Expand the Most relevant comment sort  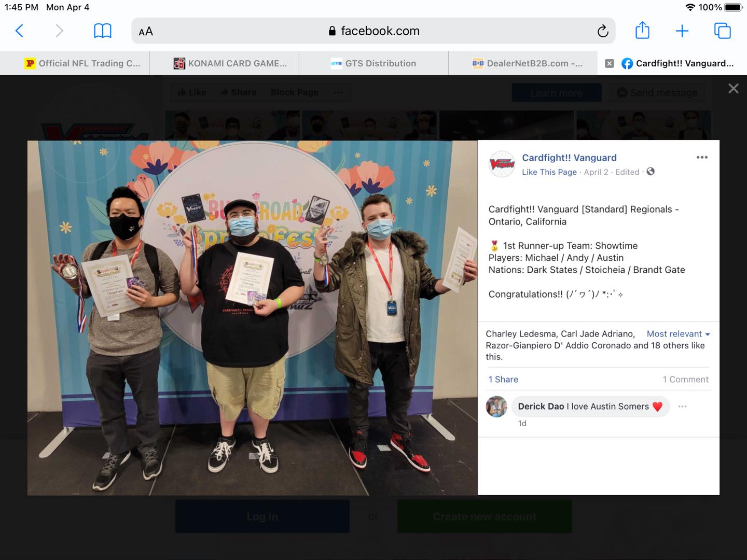click(x=678, y=334)
